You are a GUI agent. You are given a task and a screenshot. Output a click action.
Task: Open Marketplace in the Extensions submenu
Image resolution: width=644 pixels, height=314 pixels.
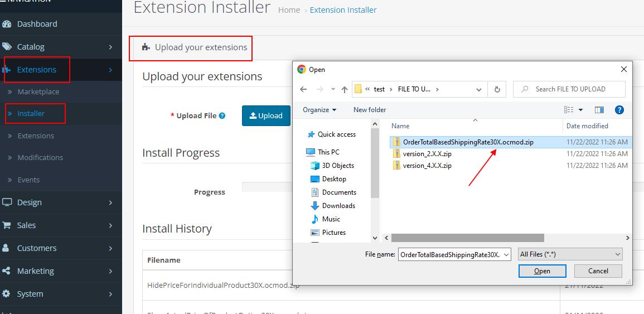click(38, 91)
